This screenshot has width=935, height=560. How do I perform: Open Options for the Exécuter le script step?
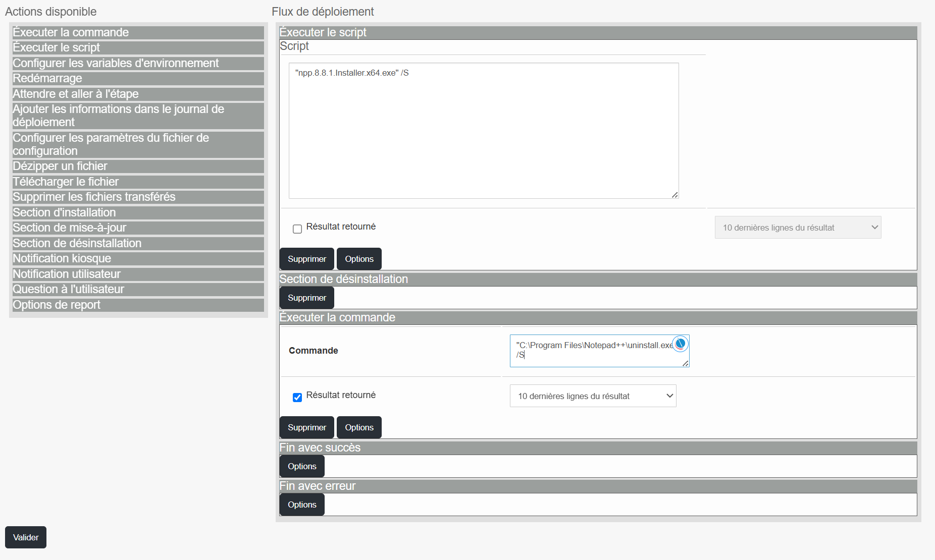(x=359, y=259)
